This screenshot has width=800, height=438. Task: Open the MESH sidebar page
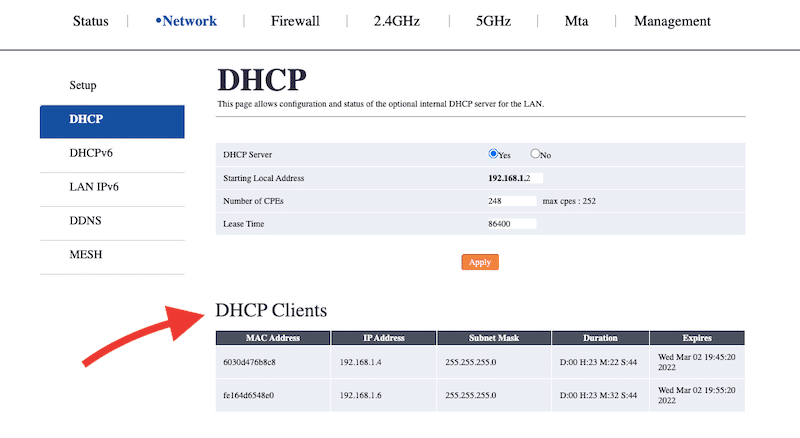tap(86, 255)
